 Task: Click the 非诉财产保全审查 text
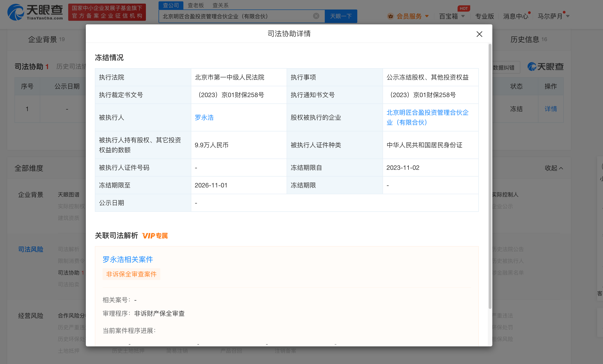(159, 313)
